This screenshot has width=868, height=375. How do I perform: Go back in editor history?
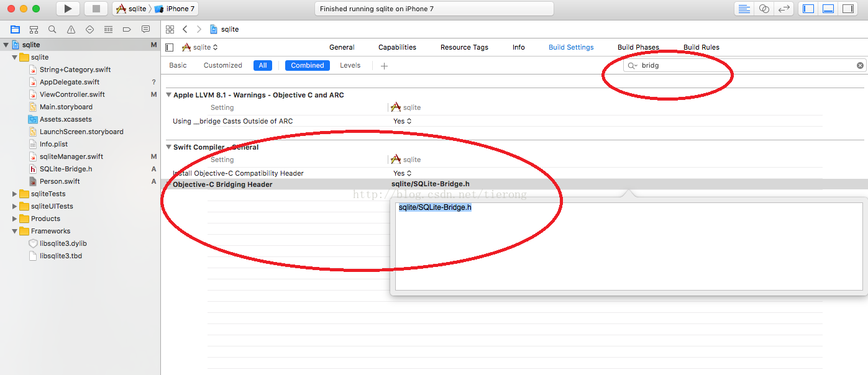pos(185,29)
